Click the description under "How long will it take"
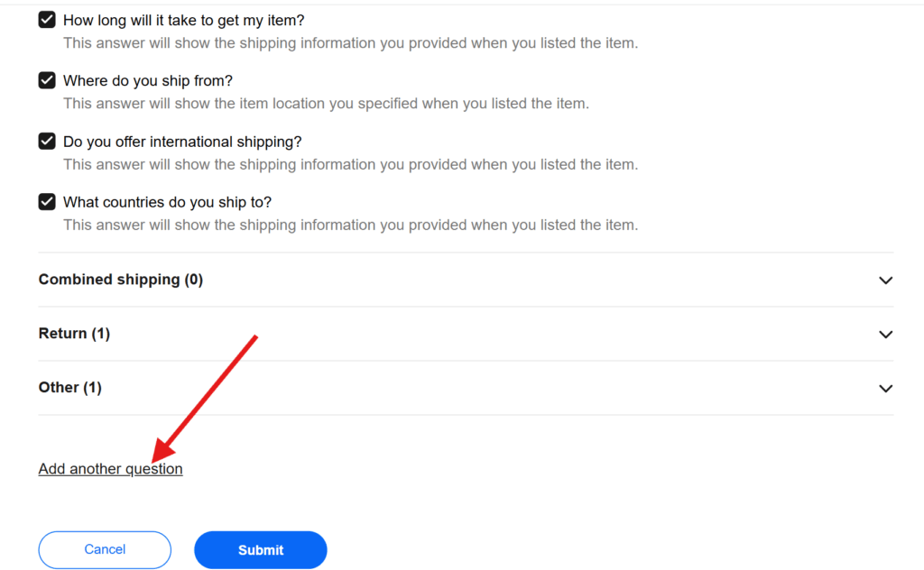The height and width of the screenshot is (570, 924). pos(350,43)
